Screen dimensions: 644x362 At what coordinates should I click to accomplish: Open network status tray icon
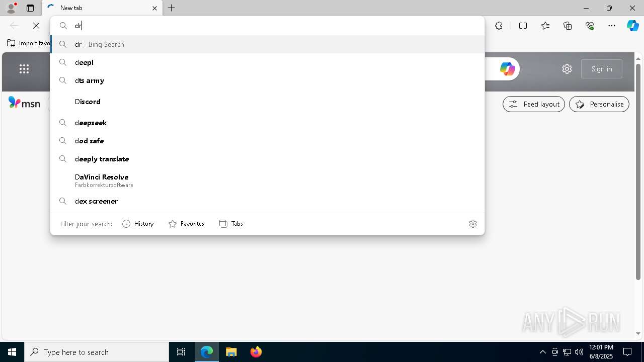(567, 352)
